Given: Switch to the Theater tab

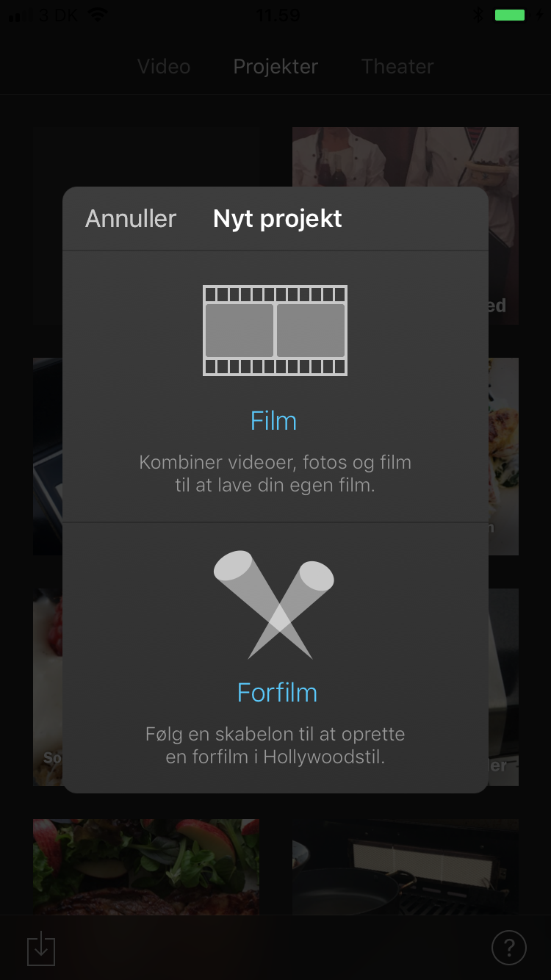Looking at the screenshot, I should 397,66.
